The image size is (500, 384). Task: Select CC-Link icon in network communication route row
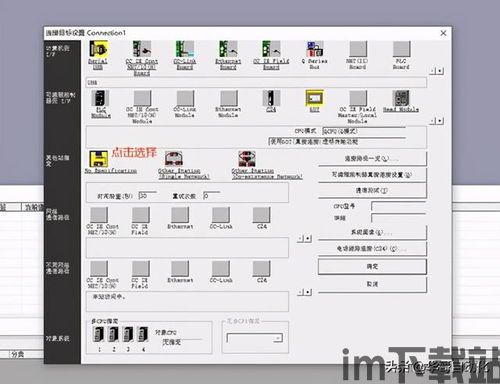click(x=221, y=215)
